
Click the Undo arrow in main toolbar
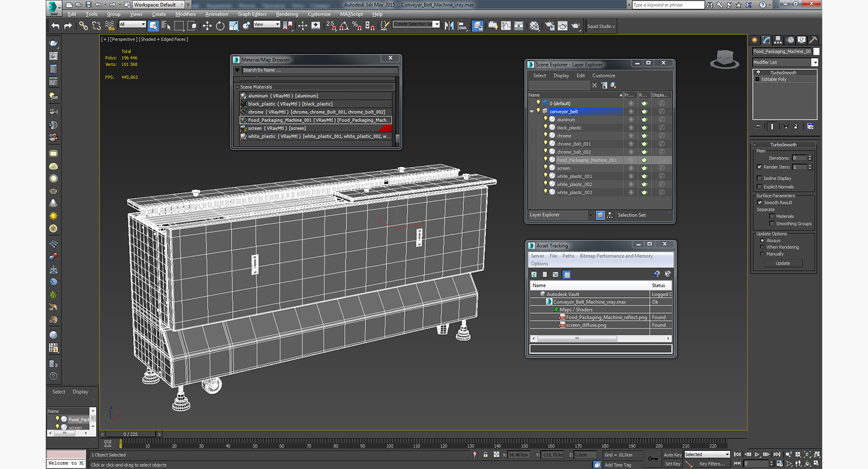(55, 25)
